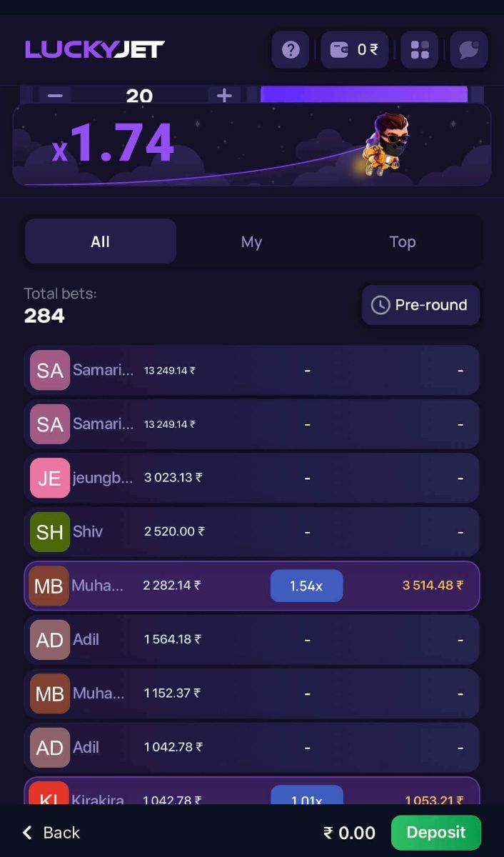The height and width of the screenshot is (857, 504).
Task: Increase bet amount with plus button
Action: pyautogui.click(x=224, y=96)
